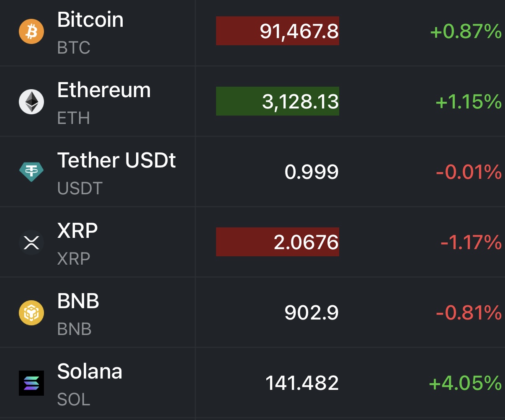
Task: Select the black XRP logo icon
Action: click(x=31, y=242)
